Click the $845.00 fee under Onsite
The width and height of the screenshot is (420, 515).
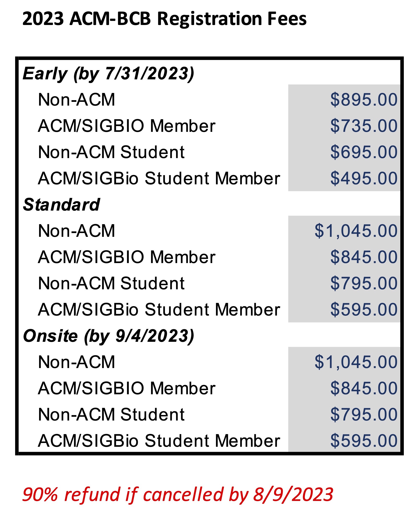[364, 388]
